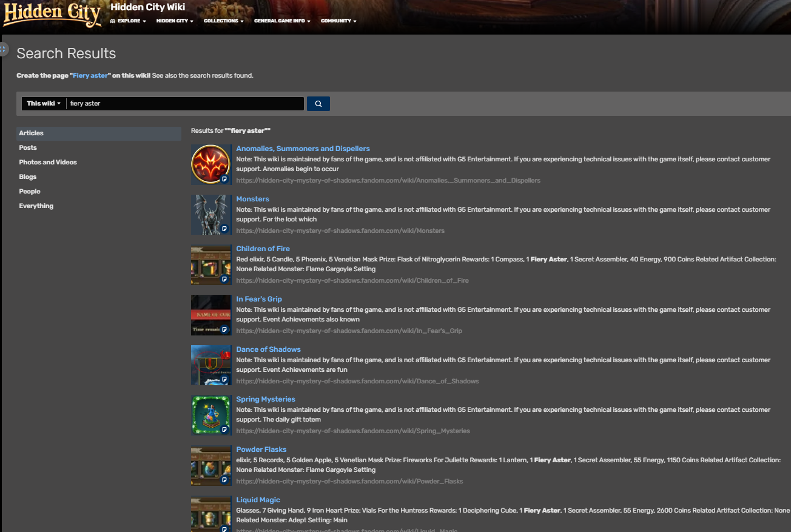Viewport: 791px width, 532px height.
Task: Open the Children of Fire result
Action: point(263,249)
